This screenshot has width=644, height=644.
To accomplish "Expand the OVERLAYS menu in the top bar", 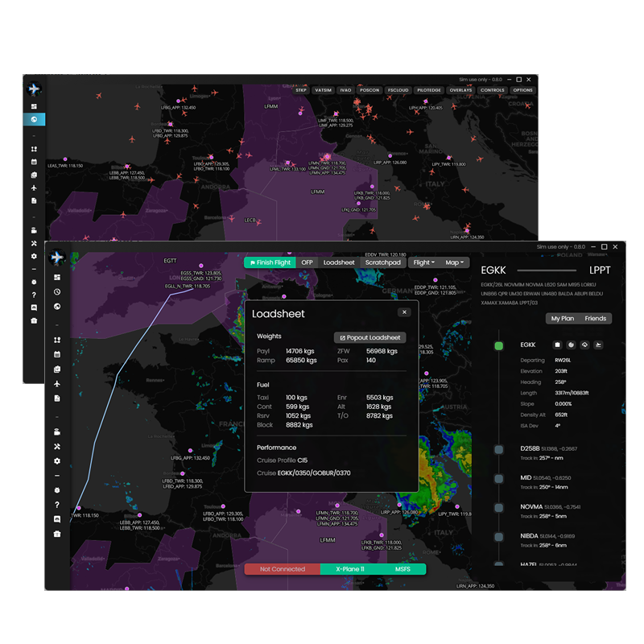I will click(x=460, y=90).
